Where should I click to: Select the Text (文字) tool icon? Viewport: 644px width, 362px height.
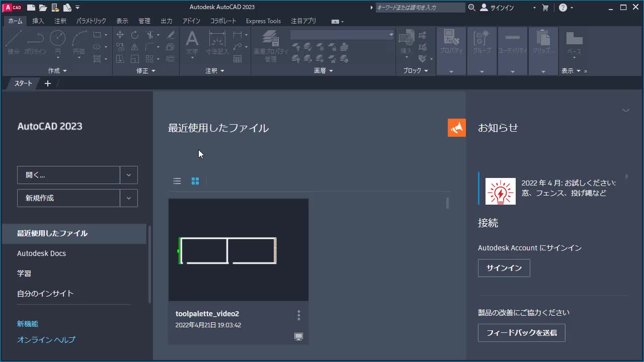pos(192,38)
